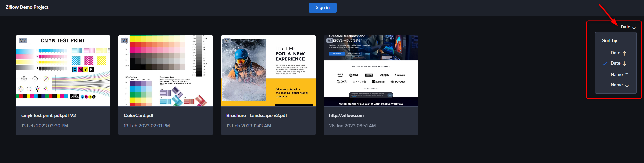Open the Date sort dropdown
644x163 pixels.
(x=628, y=27)
